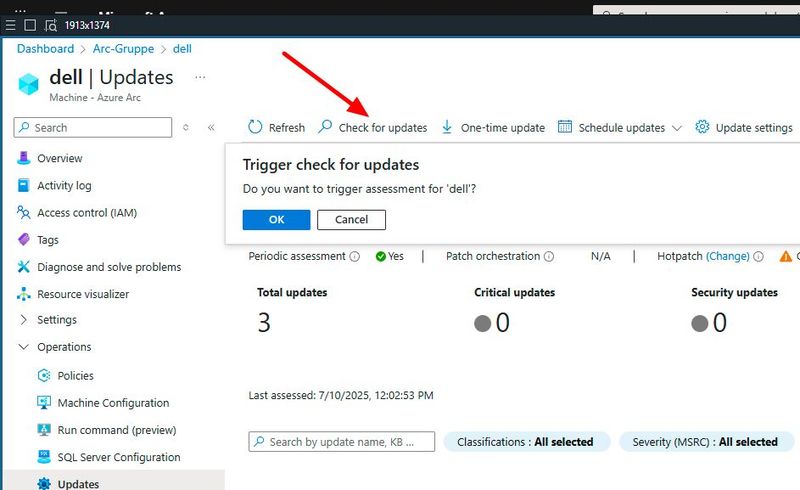
Task: Open the Schedule updates dropdown chevron
Action: click(677, 128)
